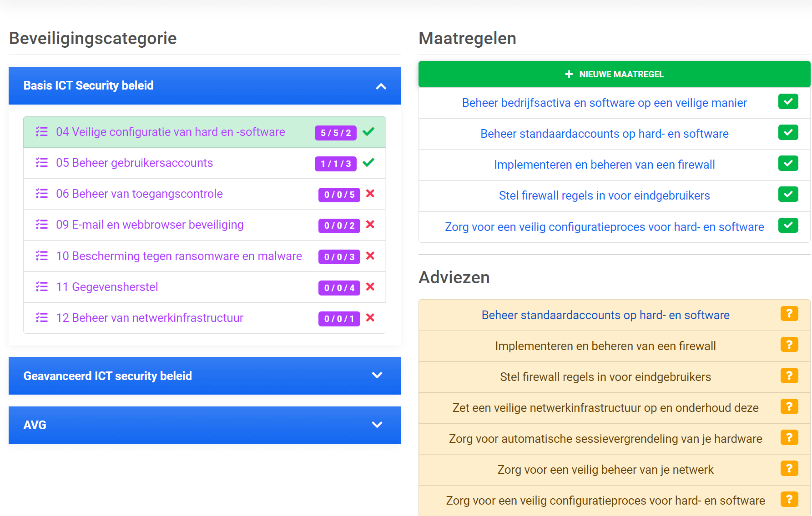Open the Beheer standaardaccounts op hard- en software measure link

click(605, 134)
